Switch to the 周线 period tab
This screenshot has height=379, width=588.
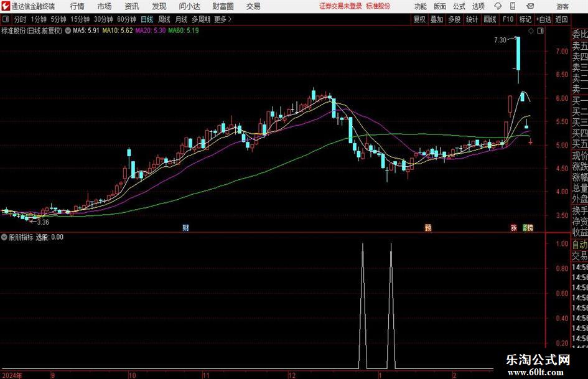pos(164,19)
